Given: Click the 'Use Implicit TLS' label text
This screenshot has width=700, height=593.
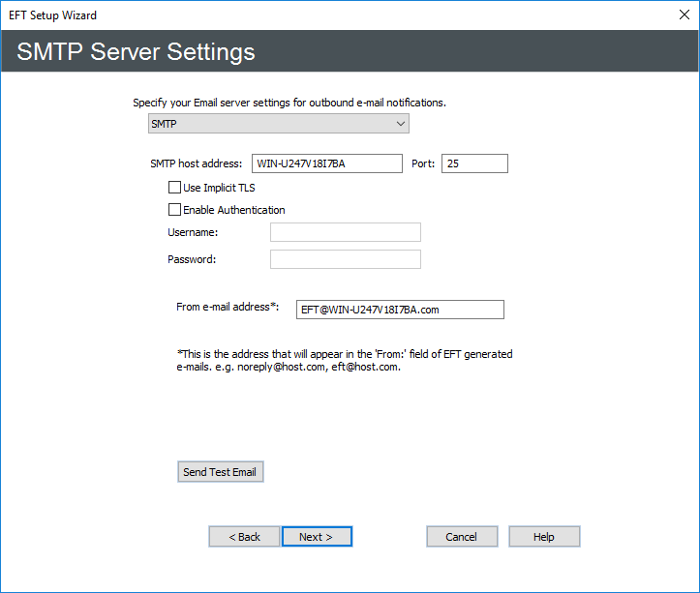Looking at the screenshot, I should pos(219,188).
